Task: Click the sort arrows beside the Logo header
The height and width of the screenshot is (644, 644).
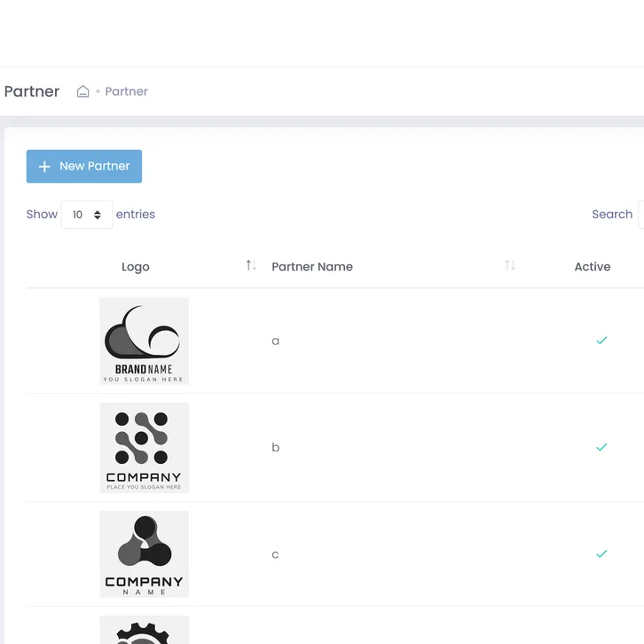Action: [x=251, y=266]
